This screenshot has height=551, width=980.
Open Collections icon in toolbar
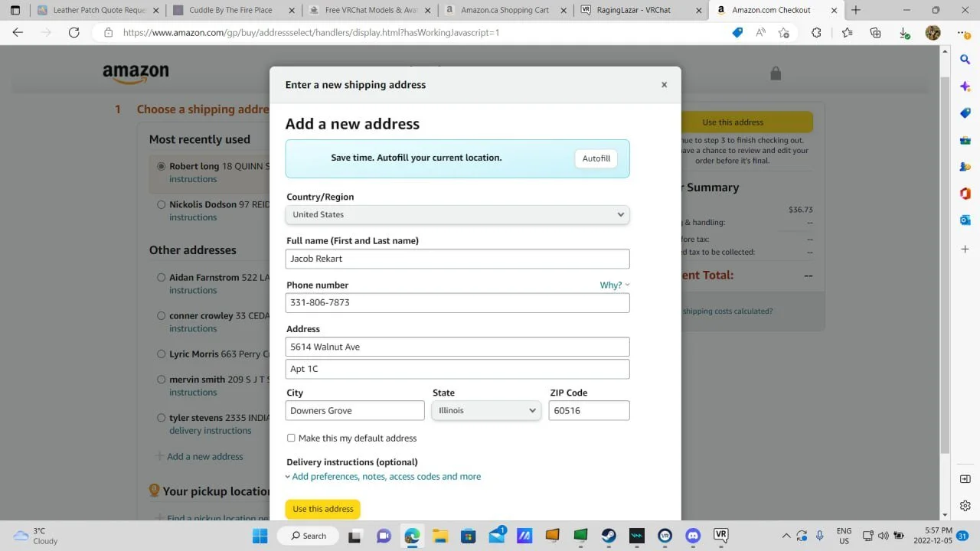coord(876,32)
